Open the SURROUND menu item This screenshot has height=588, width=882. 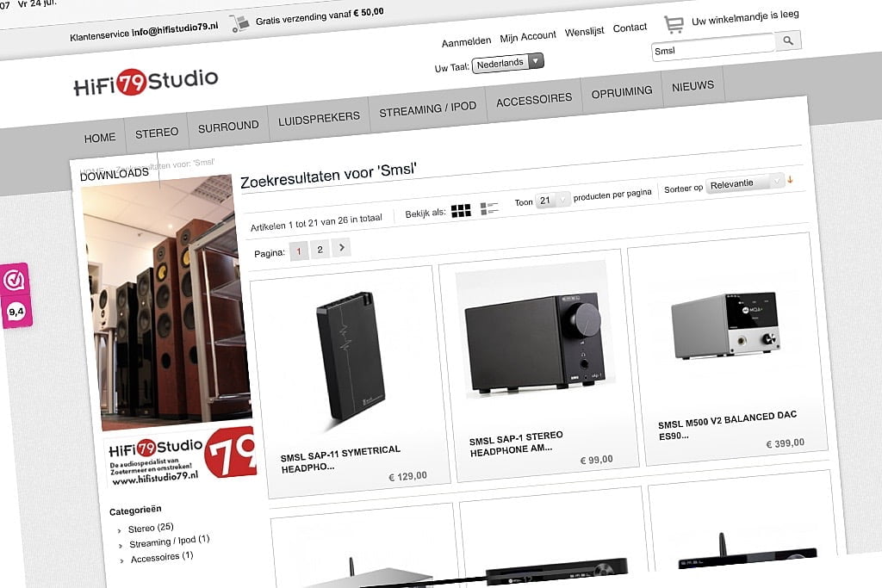point(228,127)
